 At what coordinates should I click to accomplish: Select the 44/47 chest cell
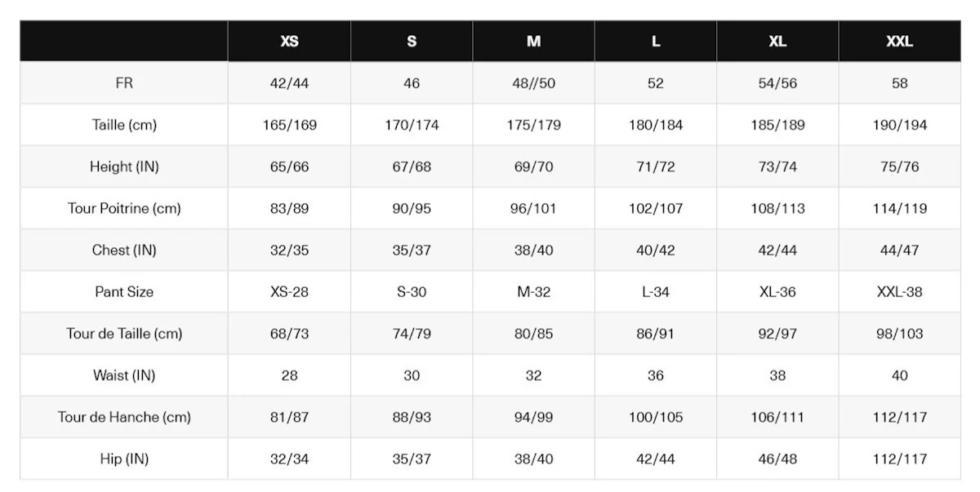899,250
